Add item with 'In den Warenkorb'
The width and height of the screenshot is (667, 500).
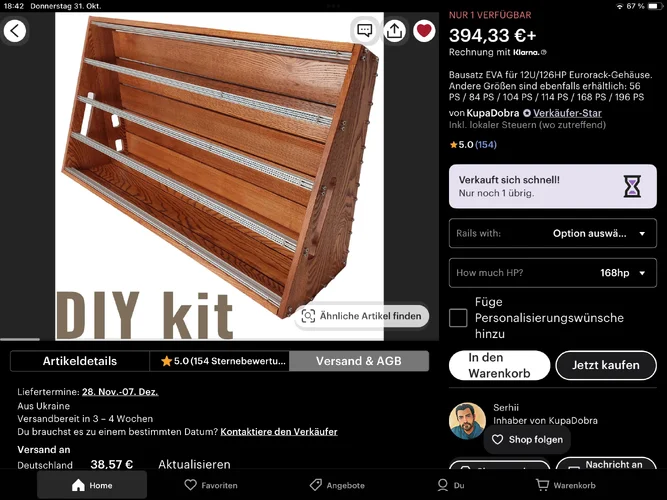click(499, 365)
